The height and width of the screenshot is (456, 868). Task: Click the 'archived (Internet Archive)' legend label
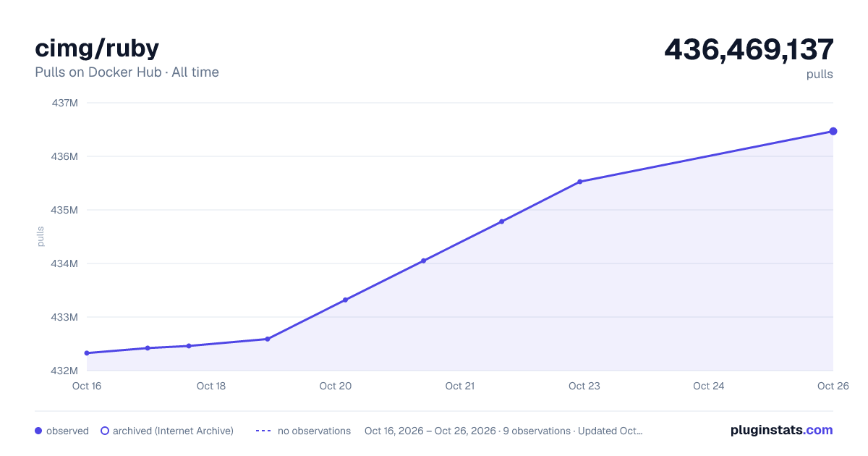tap(173, 431)
